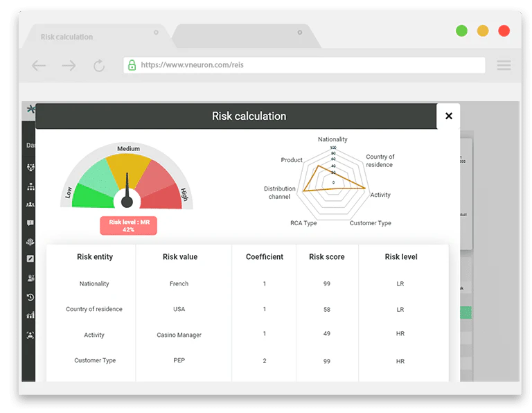Select the Customer Type cell in the table

click(95, 360)
